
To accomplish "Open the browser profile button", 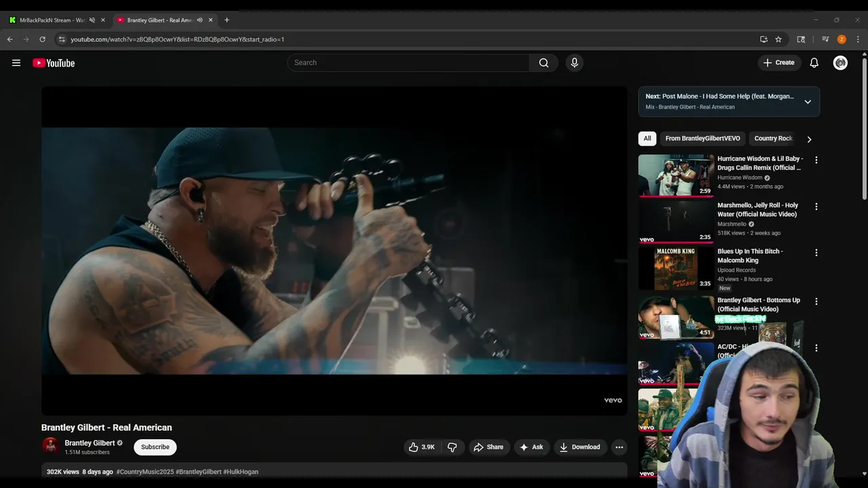I will 842,39.
